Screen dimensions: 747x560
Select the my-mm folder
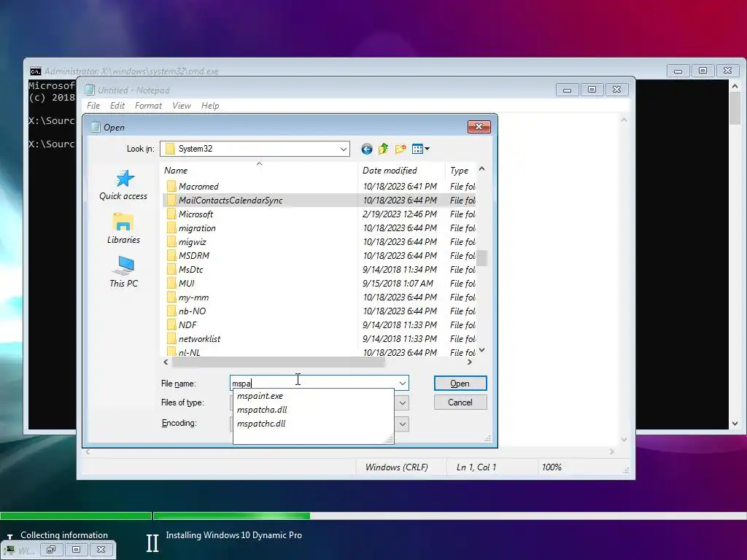tap(193, 297)
